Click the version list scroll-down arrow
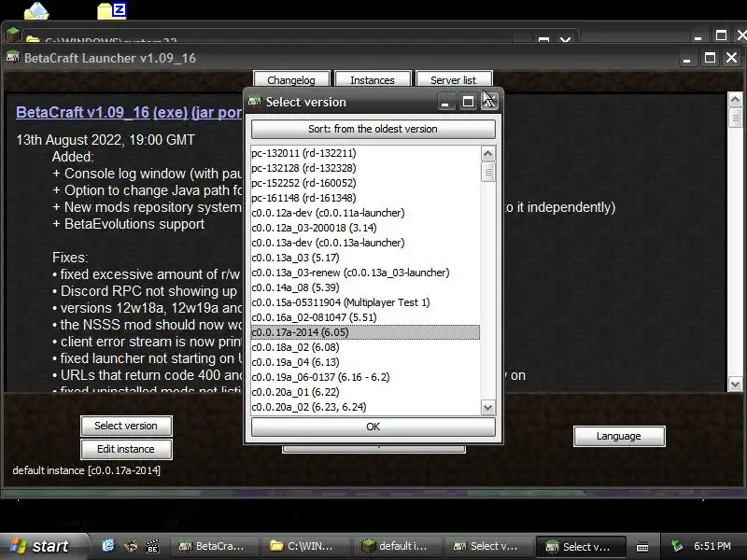 487,408
